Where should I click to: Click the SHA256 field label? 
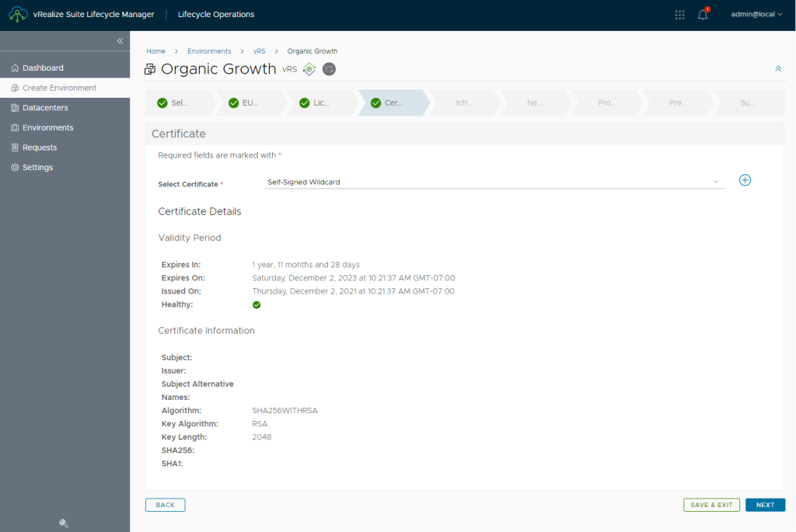coord(178,450)
